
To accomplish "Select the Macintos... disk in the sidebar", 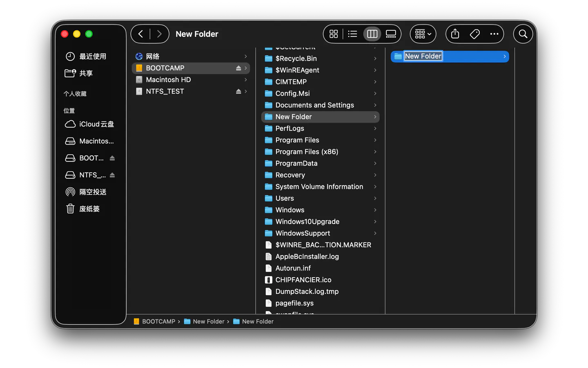I will (x=90, y=141).
